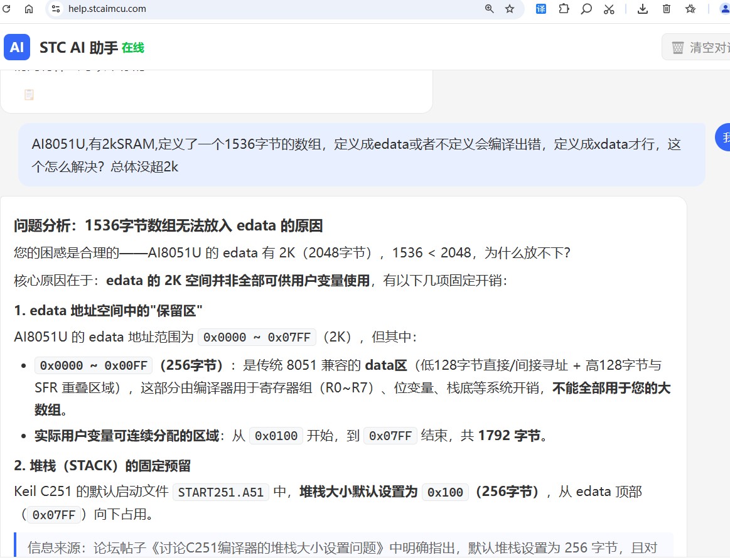The height and width of the screenshot is (560, 730).
Task: Open the translate extension icon
Action: point(541,8)
